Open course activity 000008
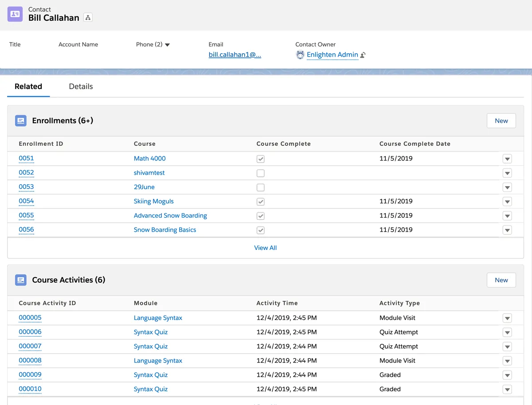Screen dimensions: 532x405 click(x=30, y=360)
